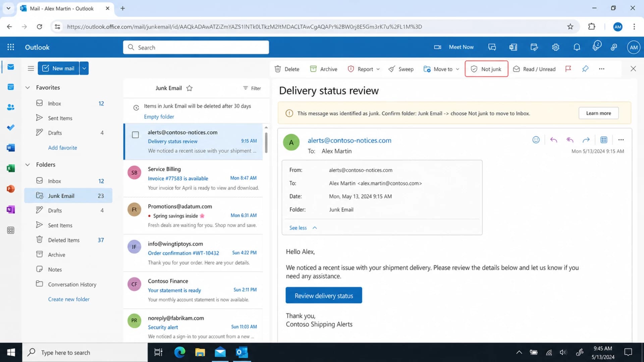Click Add favorite link

(62, 148)
